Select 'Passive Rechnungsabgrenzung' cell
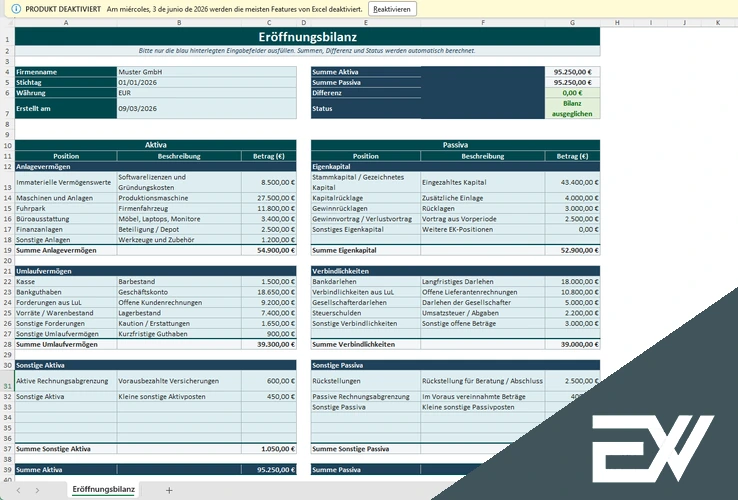The image size is (738, 500). pyautogui.click(x=366, y=396)
